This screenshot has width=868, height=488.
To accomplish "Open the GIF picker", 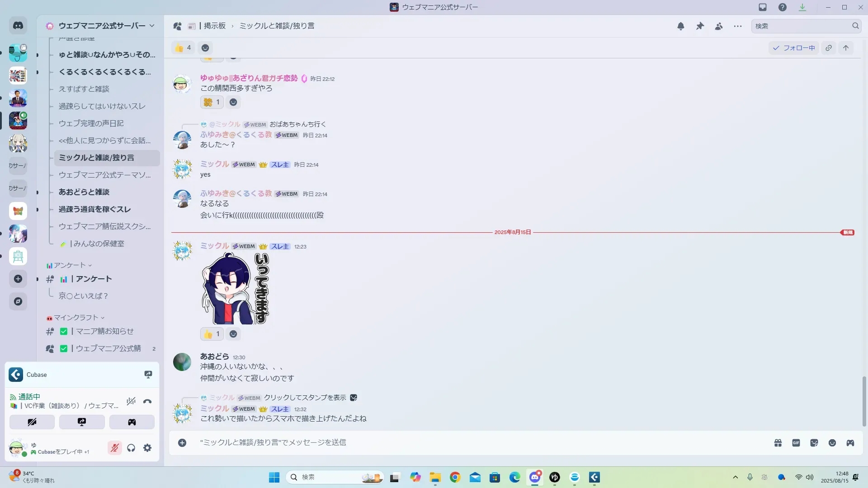I will tap(796, 443).
